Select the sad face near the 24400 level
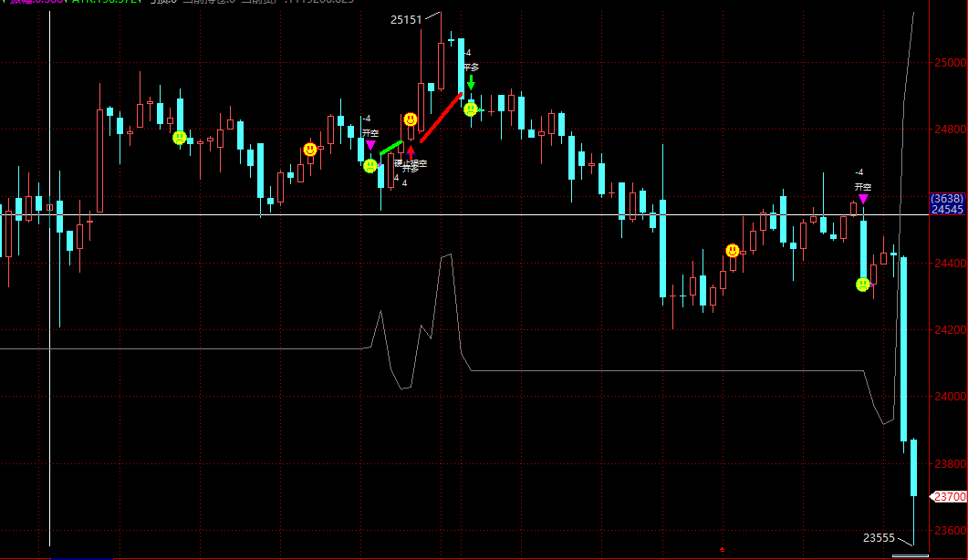This screenshot has width=968, height=560. (x=862, y=284)
